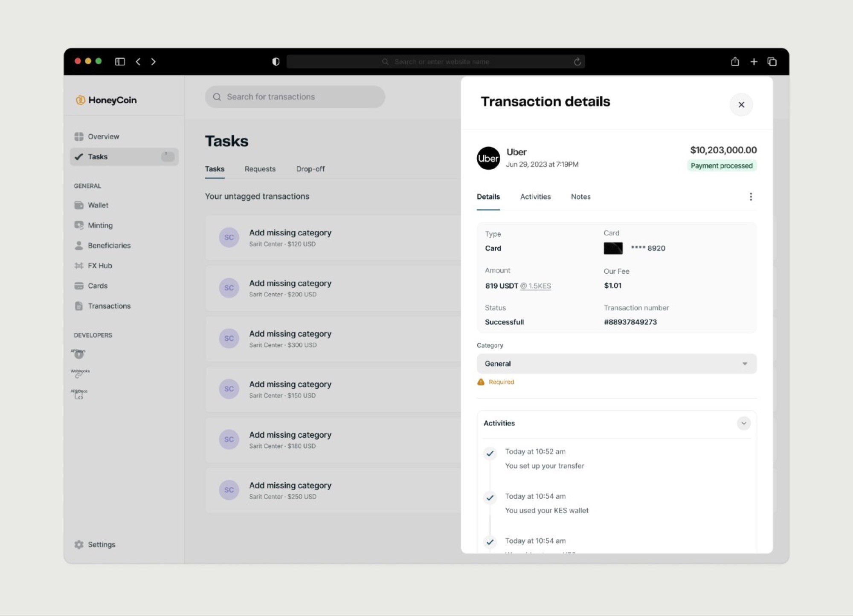
Task: Open API keys under Developers
Action: tap(78, 353)
